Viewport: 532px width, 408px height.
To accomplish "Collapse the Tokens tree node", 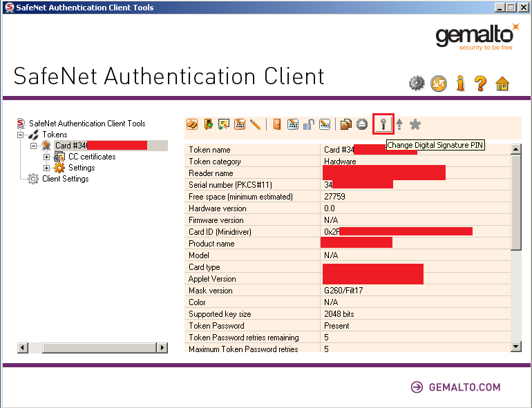I will 21,135.
